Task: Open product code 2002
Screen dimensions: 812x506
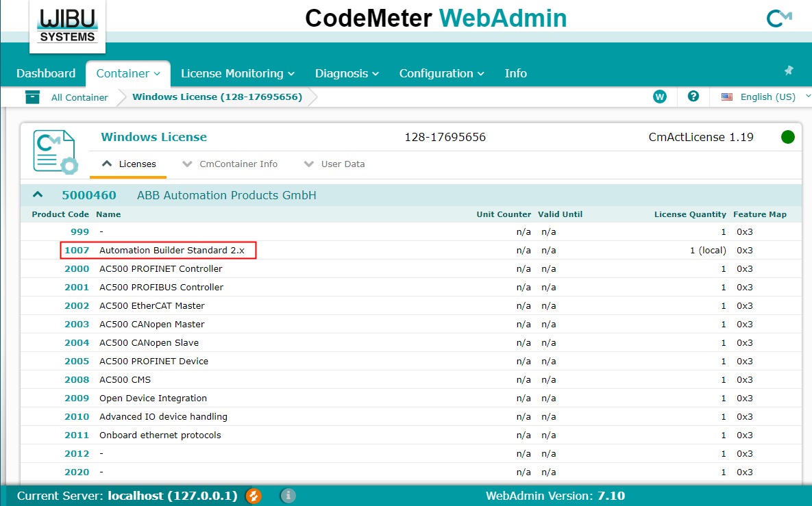Action: (77, 306)
